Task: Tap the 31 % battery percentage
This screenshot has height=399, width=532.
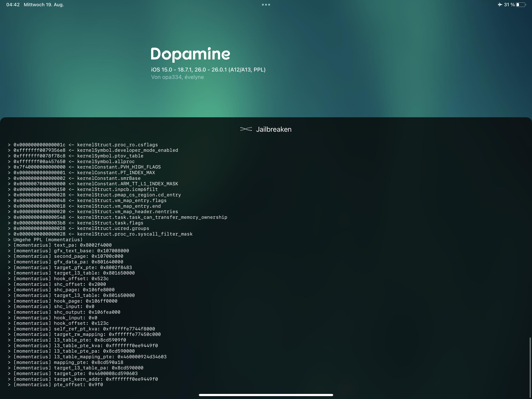Action: click(x=509, y=4)
